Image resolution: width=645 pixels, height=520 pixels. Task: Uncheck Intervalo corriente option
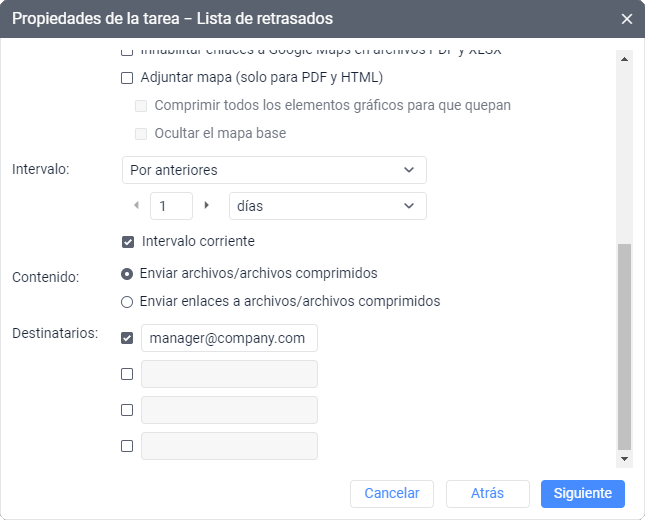(x=127, y=241)
